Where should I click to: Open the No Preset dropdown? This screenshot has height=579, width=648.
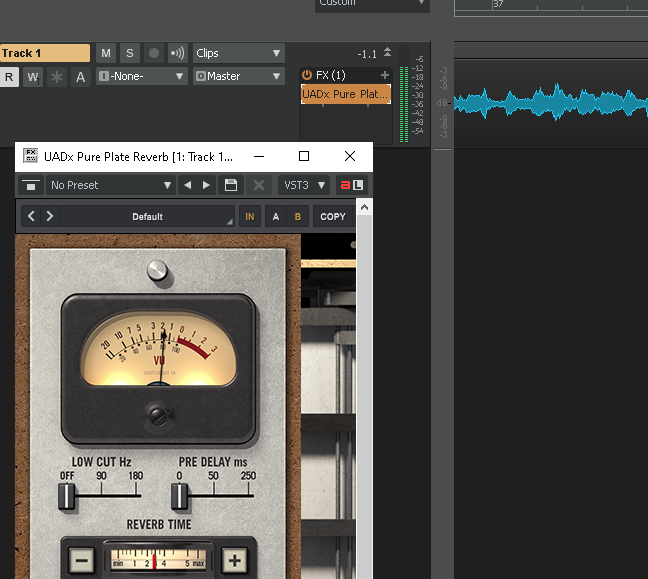point(111,185)
